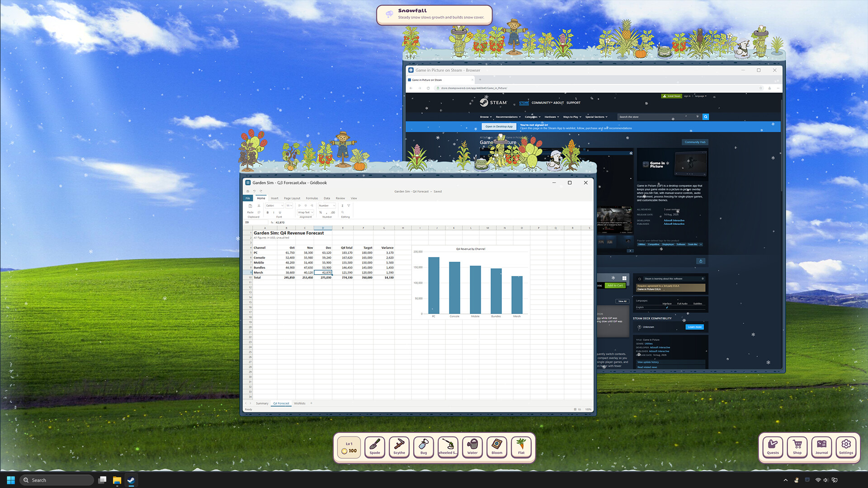Click the Steam store search field
Viewport: 868px width, 488px height.
[659, 117]
